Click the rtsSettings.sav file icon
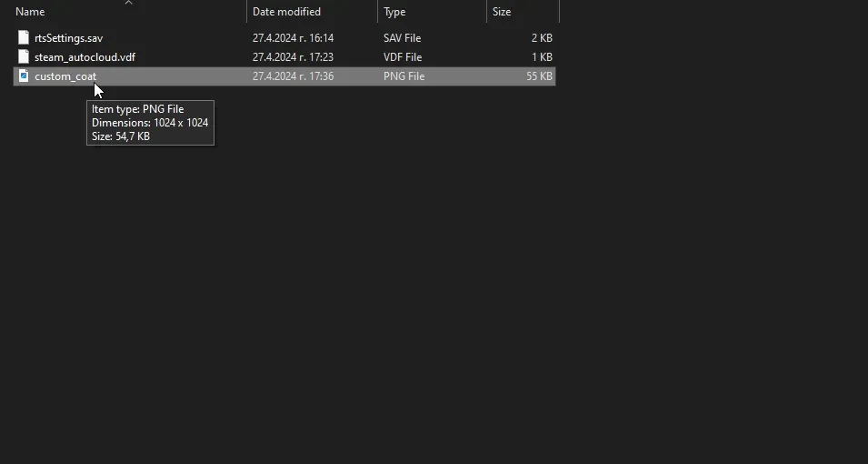This screenshot has width=868, height=464. pyautogui.click(x=25, y=38)
